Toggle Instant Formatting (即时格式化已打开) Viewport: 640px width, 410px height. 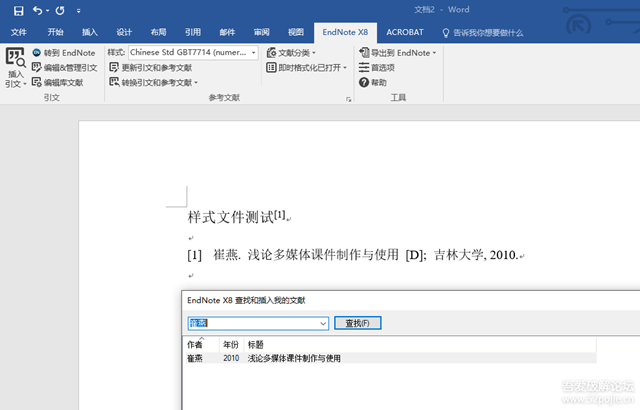click(310, 67)
